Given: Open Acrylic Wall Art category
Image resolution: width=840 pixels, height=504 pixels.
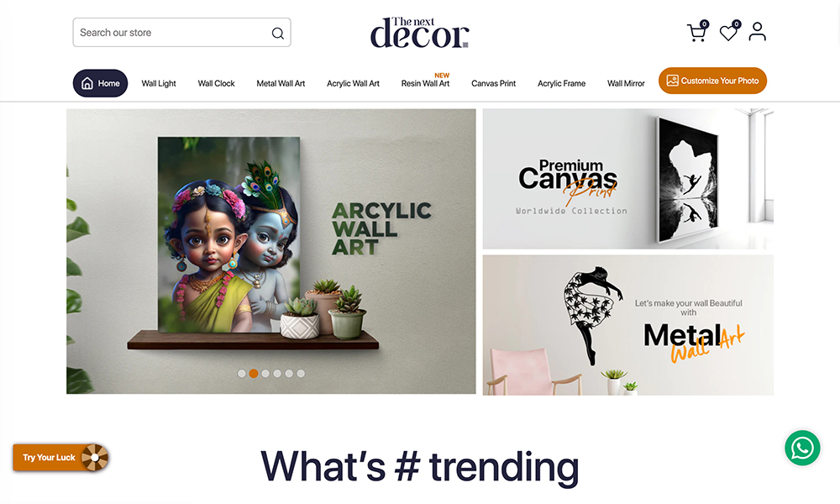Looking at the screenshot, I should coord(353,83).
